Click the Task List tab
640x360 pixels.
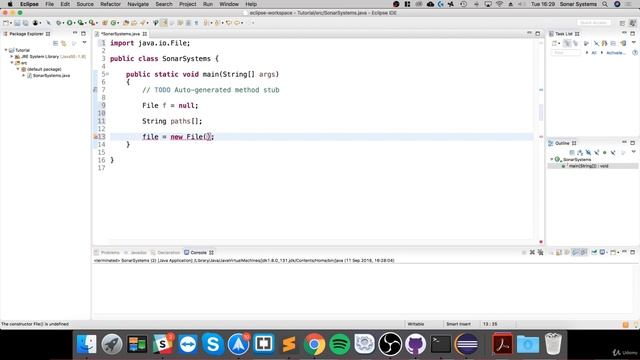pos(564,34)
